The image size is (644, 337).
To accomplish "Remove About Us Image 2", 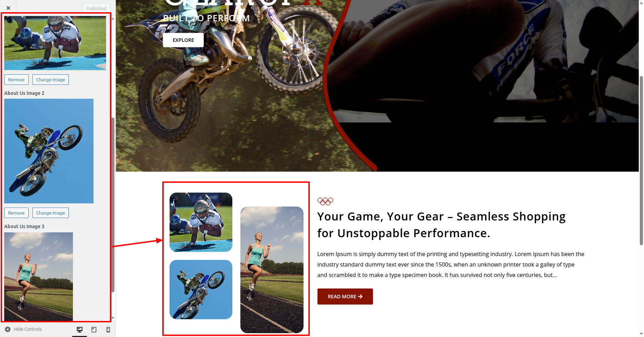I will click(x=16, y=213).
